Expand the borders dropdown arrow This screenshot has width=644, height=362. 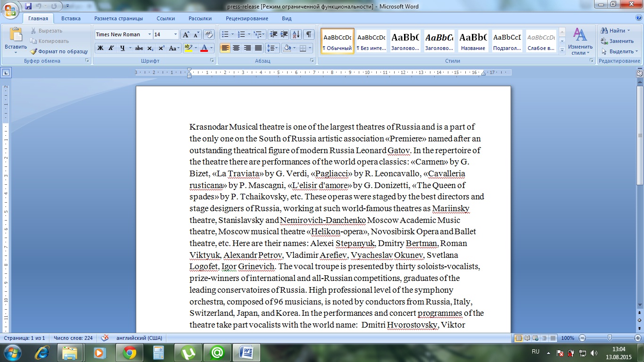point(310,48)
